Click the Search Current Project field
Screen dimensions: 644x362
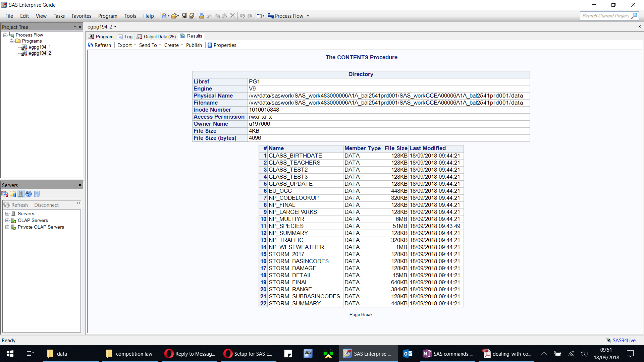tap(607, 16)
